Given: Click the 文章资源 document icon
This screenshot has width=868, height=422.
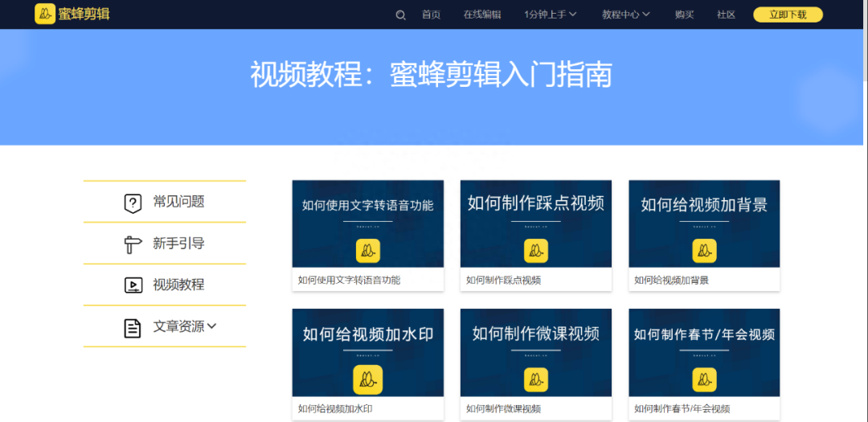Looking at the screenshot, I should tap(133, 328).
